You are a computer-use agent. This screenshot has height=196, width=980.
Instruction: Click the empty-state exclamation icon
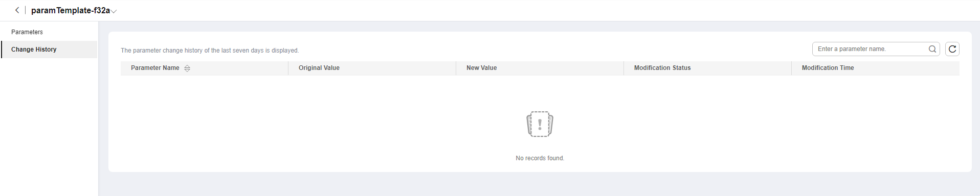(540, 124)
